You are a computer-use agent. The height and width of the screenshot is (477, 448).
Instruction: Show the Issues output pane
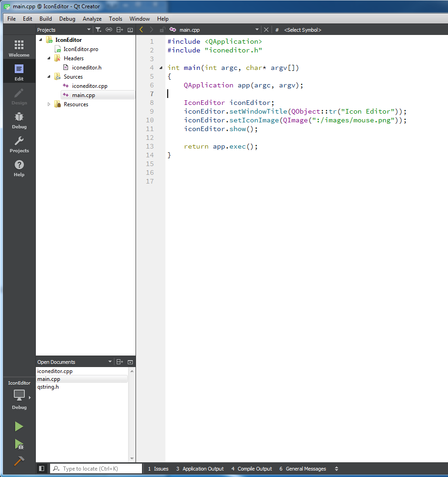click(158, 469)
